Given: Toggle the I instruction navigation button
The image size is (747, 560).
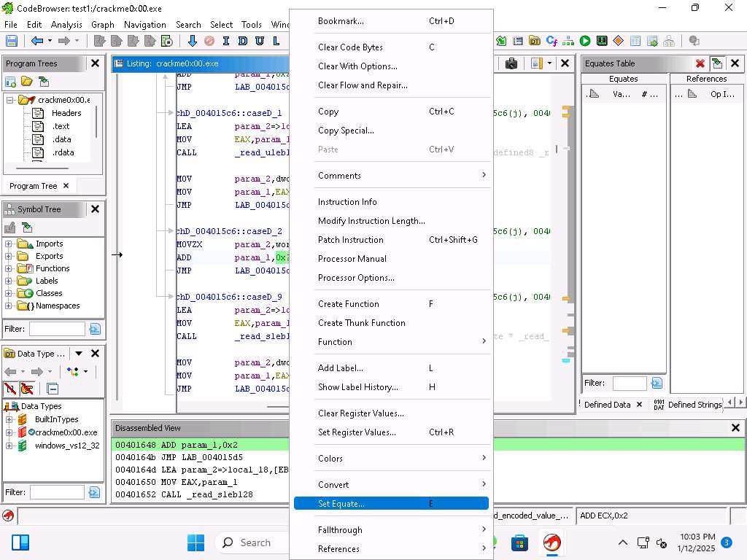Looking at the screenshot, I should [226, 42].
